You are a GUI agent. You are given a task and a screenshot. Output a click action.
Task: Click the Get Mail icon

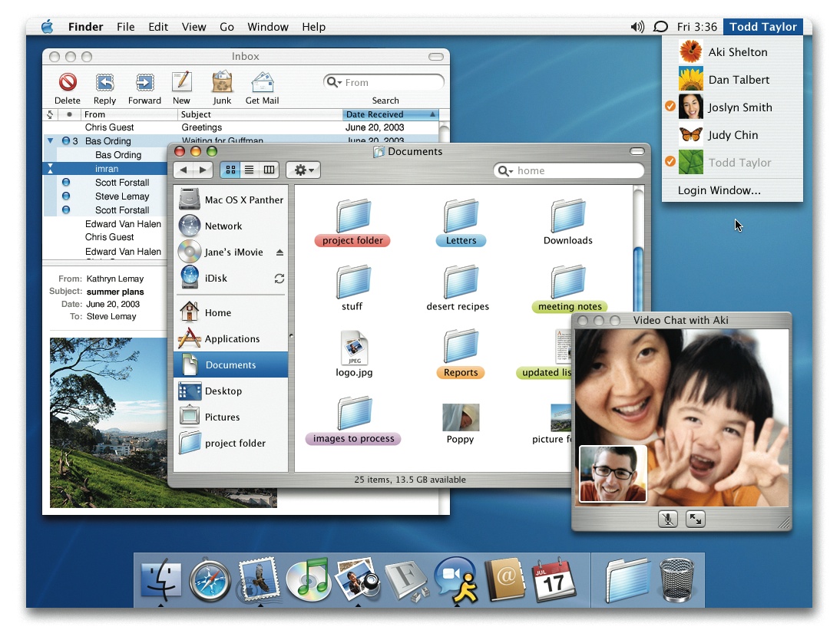263,82
